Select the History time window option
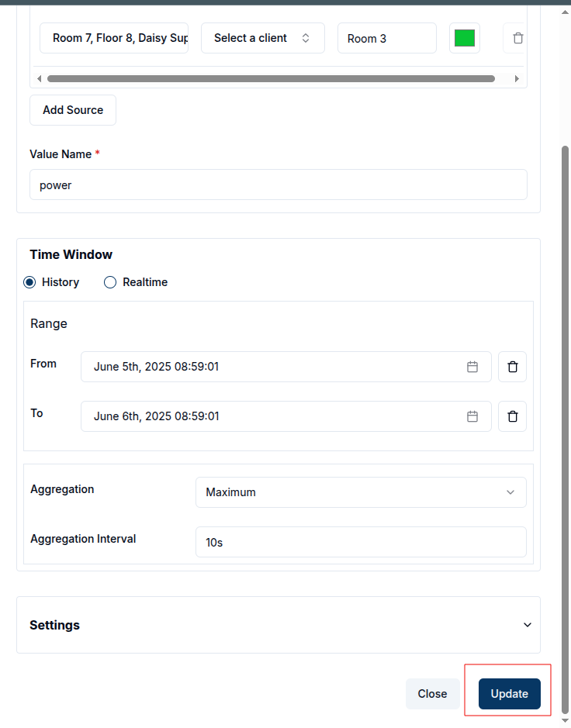The width and height of the screenshot is (571, 728). coord(30,282)
